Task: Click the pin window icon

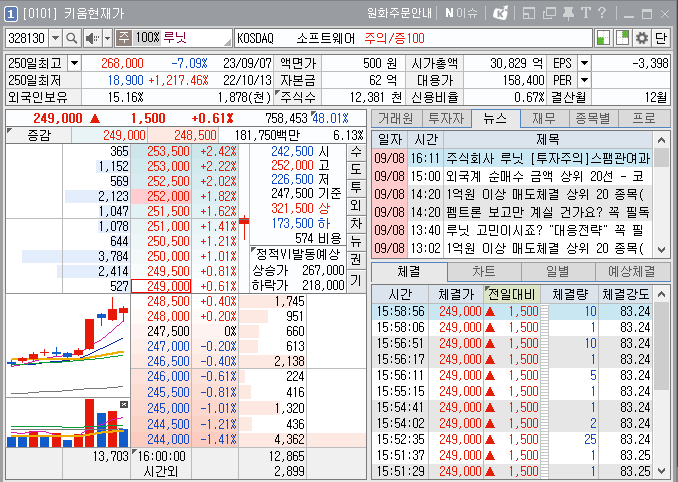Action: tap(568, 13)
